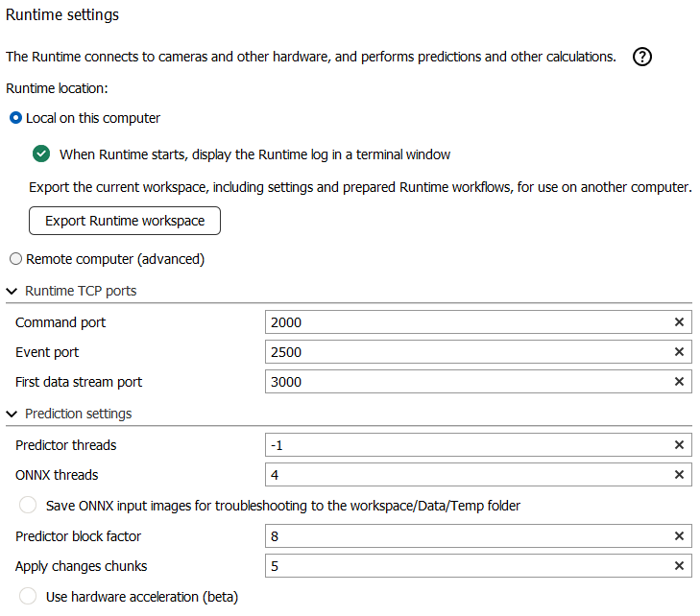Click the ONNX threads input field

point(466,475)
